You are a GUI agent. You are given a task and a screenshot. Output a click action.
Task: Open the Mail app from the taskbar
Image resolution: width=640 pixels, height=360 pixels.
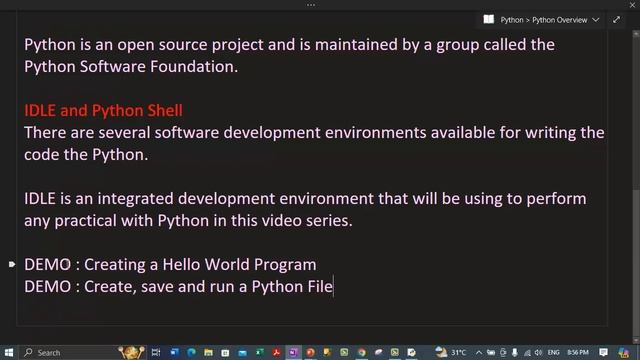242,352
